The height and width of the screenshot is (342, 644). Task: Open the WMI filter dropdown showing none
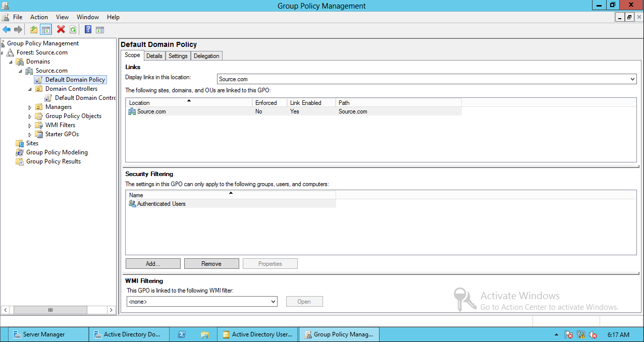273,301
